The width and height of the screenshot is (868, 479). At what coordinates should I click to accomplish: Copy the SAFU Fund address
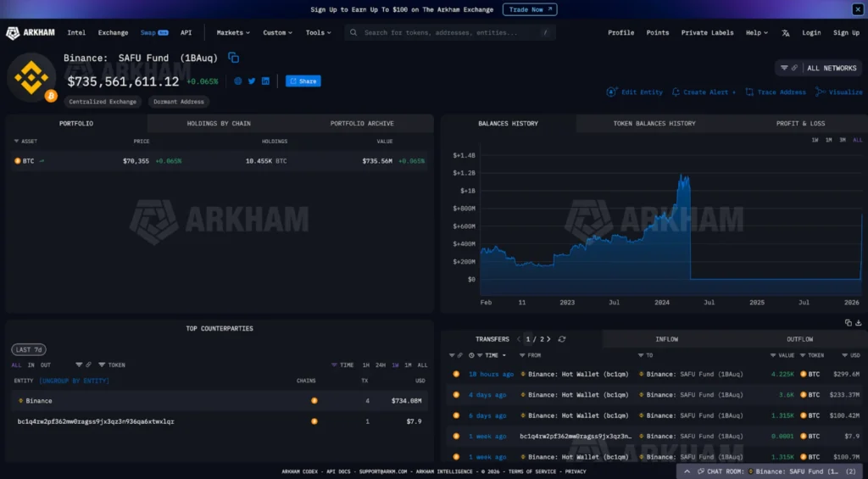[x=233, y=58]
